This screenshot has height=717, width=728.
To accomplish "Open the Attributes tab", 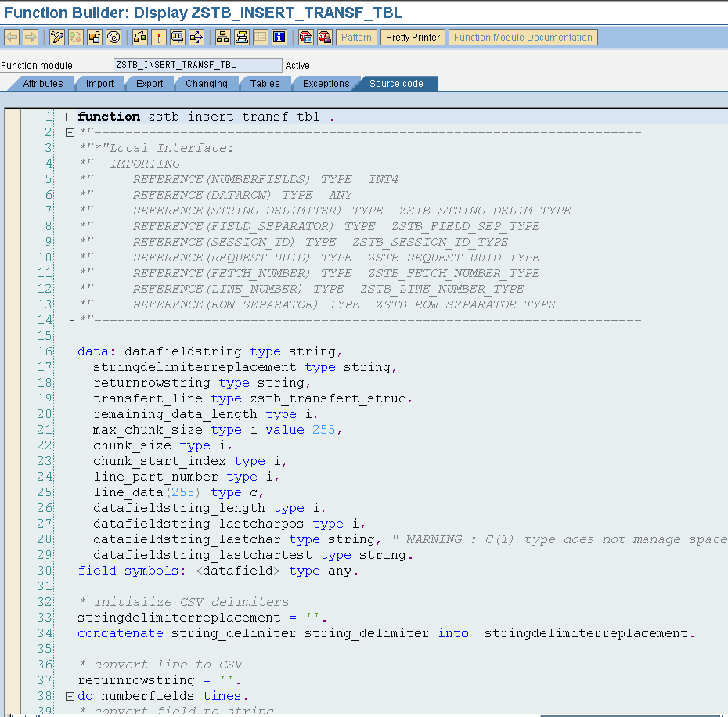I will pyautogui.click(x=41, y=84).
